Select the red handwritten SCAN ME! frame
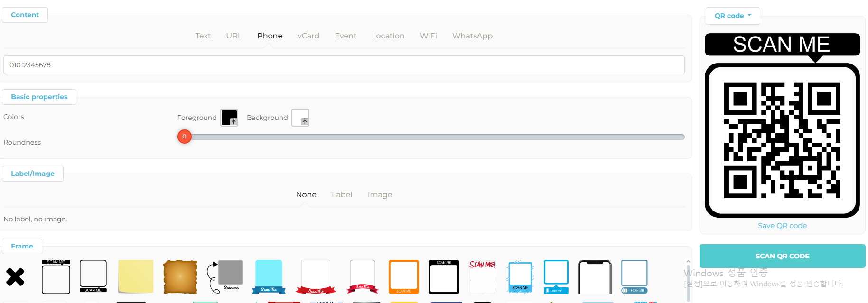This screenshot has height=303, width=868. (482, 277)
